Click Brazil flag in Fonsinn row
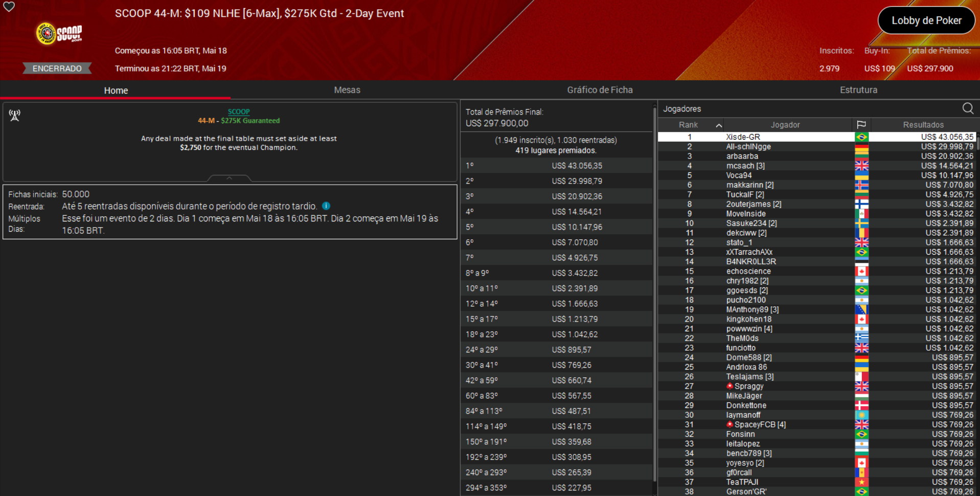 [x=861, y=434]
